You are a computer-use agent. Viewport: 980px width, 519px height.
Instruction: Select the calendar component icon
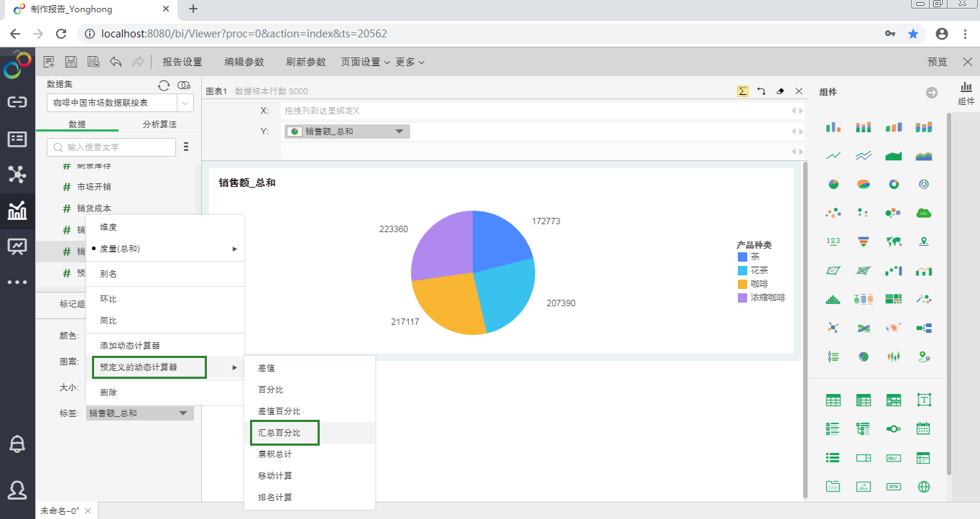[x=923, y=428]
